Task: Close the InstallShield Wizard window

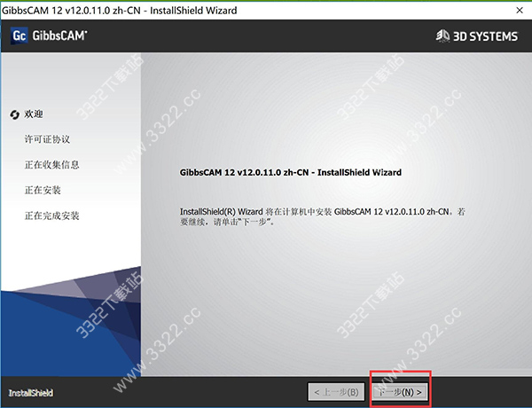Action: coord(520,10)
